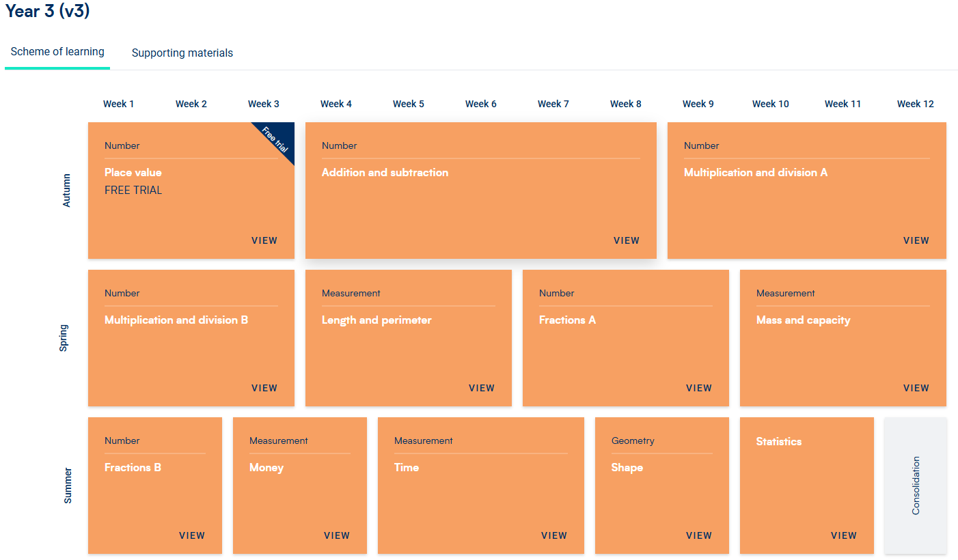Select the Scheme of learning tab
This screenshot has height=560, width=958.
[57, 52]
